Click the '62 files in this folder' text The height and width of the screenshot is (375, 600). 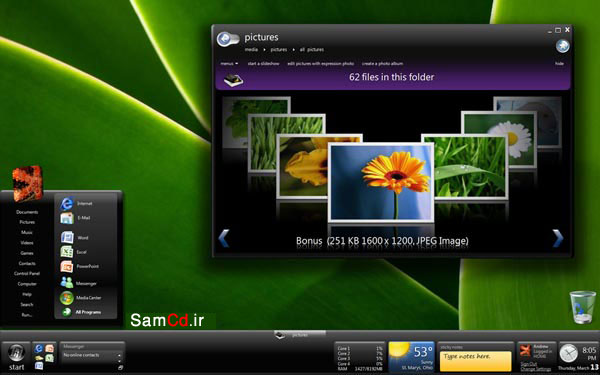click(391, 77)
